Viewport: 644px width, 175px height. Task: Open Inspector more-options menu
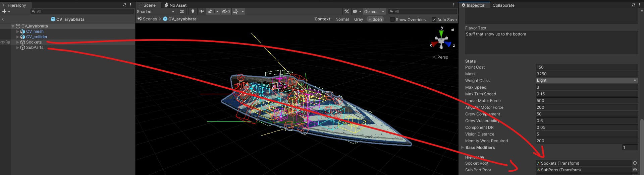pos(639,5)
